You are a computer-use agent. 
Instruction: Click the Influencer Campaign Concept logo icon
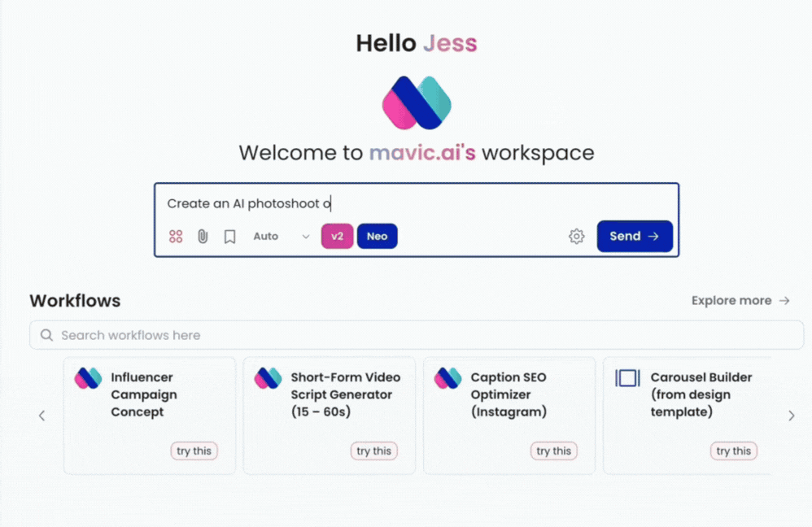(88, 378)
